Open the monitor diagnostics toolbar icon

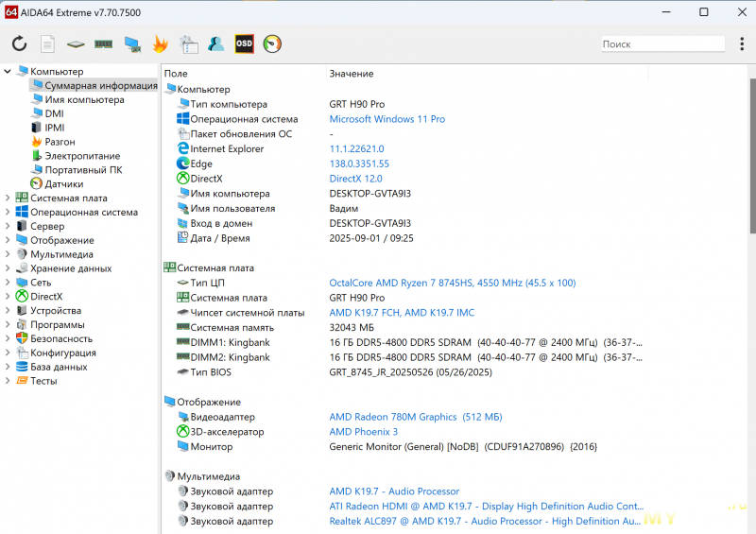click(x=132, y=43)
